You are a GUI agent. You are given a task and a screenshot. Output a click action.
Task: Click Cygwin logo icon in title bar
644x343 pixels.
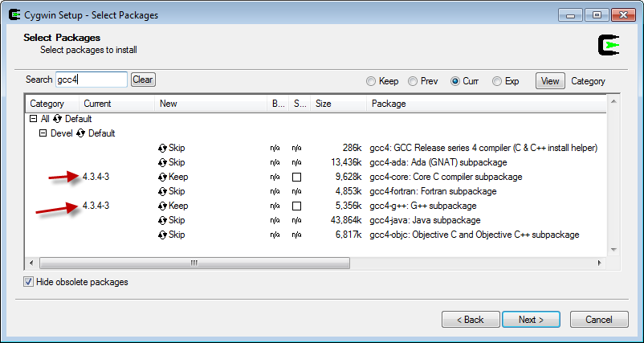click(14, 15)
